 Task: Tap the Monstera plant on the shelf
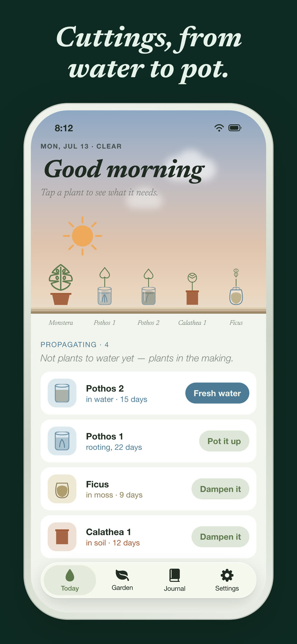coord(61,285)
